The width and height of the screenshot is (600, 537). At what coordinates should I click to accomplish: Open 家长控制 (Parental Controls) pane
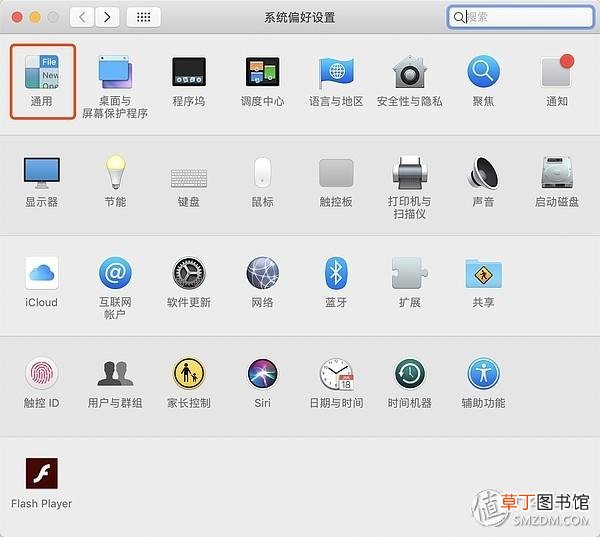click(x=189, y=383)
